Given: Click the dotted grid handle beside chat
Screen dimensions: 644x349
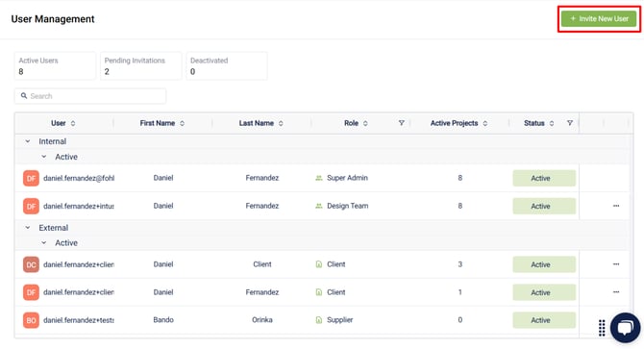Looking at the screenshot, I should coord(602,328).
